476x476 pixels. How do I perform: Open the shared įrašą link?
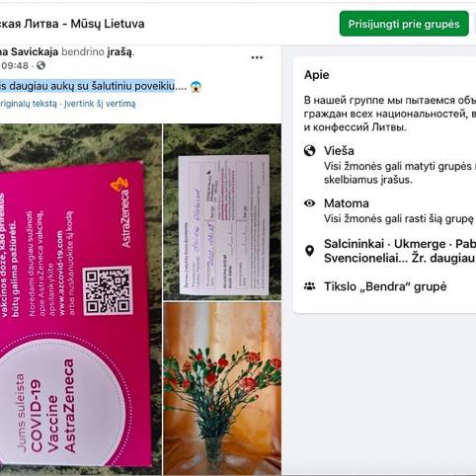coord(119,52)
